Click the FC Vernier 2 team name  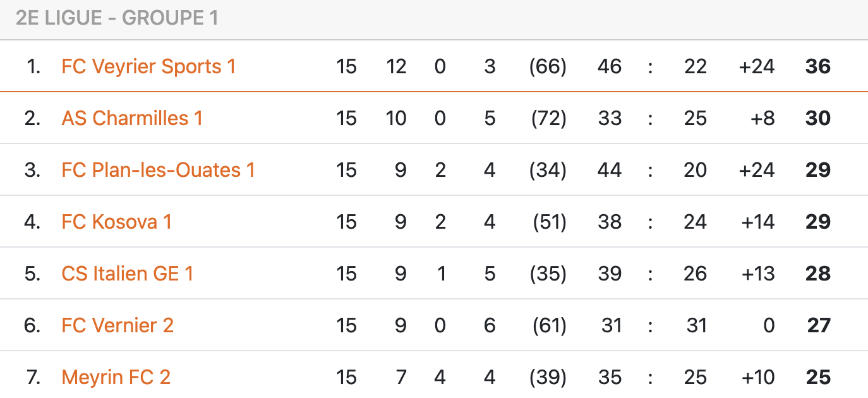pos(117,325)
